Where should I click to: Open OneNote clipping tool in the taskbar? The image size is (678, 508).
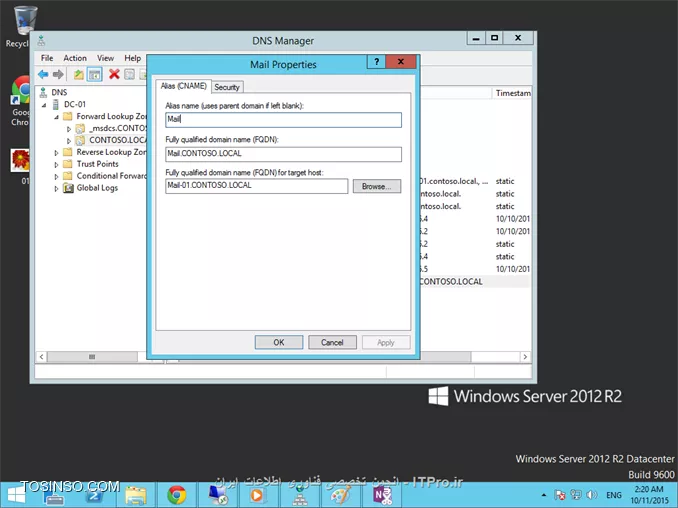tap(382, 495)
